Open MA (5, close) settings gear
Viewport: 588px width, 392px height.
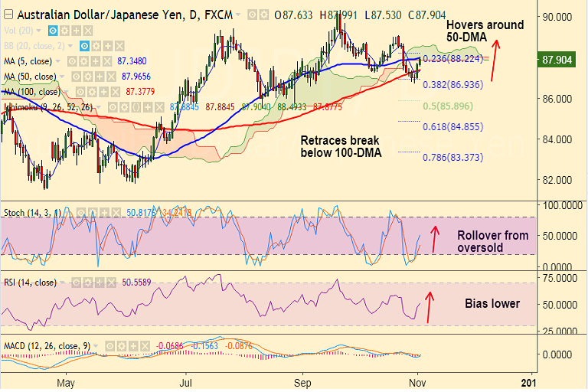pyautogui.click(x=83, y=61)
